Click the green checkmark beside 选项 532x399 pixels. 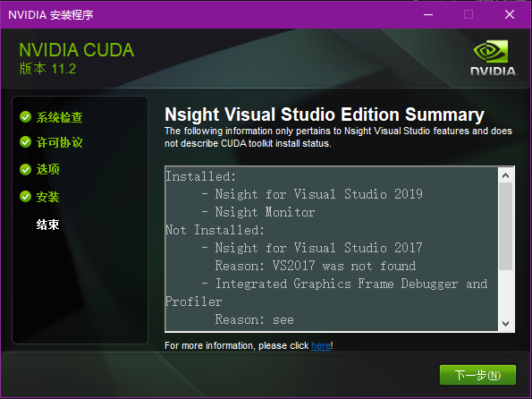25,169
